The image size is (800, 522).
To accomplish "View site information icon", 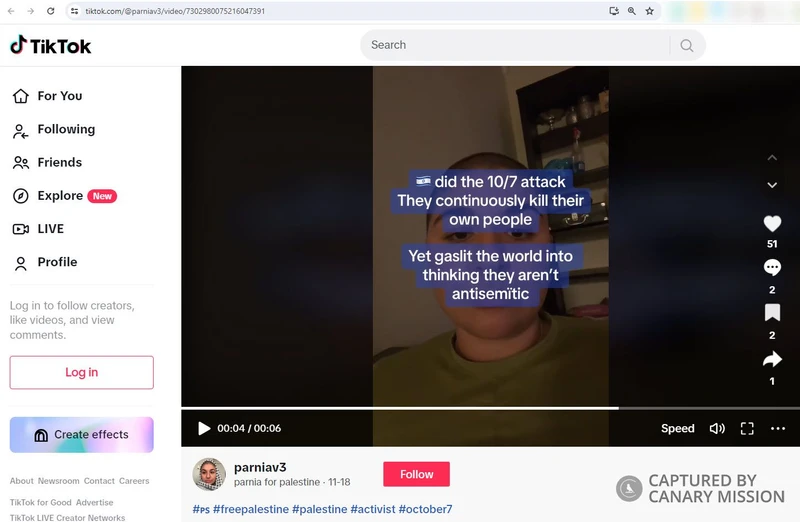I will [x=74, y=11].
